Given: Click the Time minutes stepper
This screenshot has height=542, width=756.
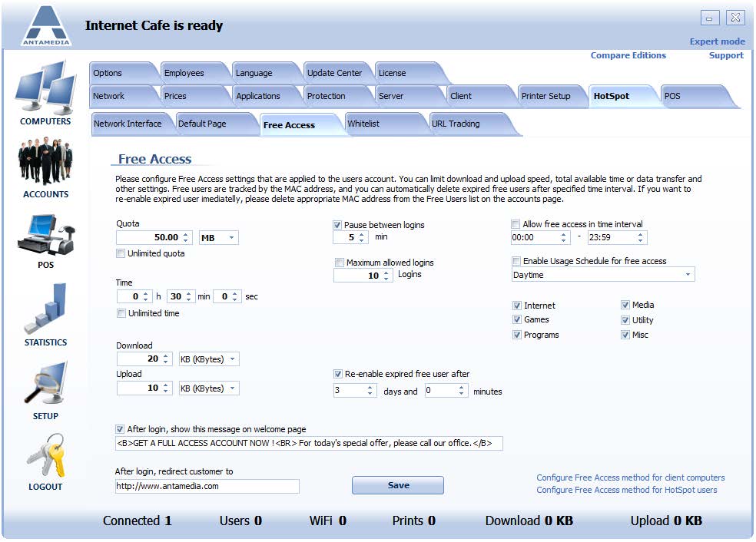Looking at the screenshot, I should pos(188,297).
